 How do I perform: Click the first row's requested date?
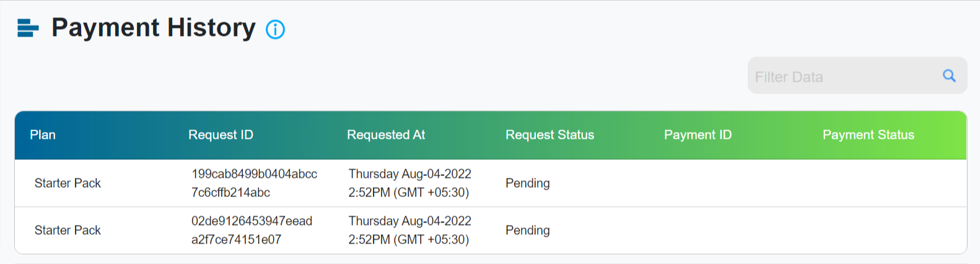(409, 183)
